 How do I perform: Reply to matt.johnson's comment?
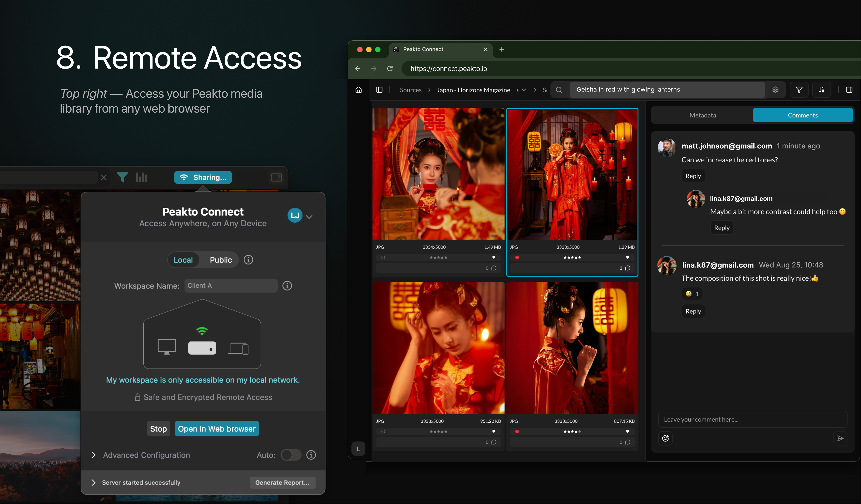693,176
